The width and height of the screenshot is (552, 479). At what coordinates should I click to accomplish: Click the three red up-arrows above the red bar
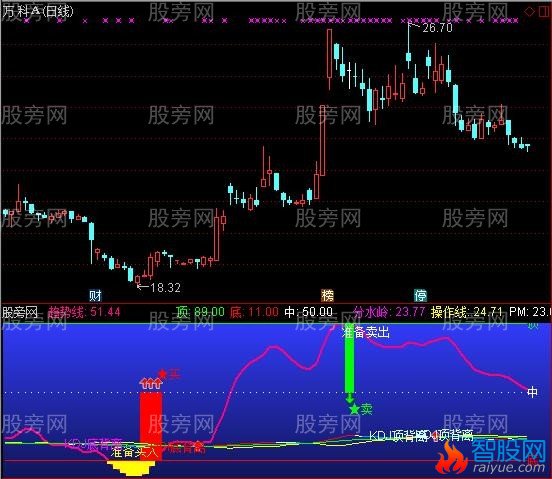151,383
